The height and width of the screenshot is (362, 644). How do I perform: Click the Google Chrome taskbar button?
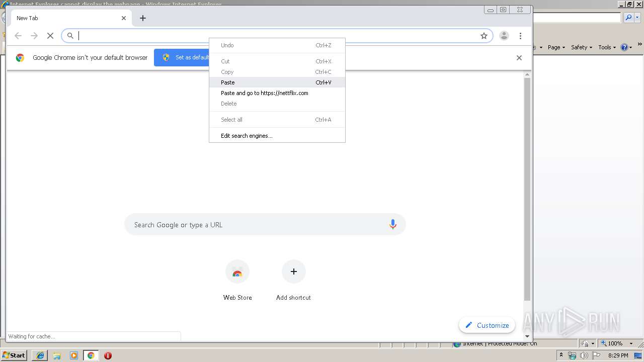(91, 355)
